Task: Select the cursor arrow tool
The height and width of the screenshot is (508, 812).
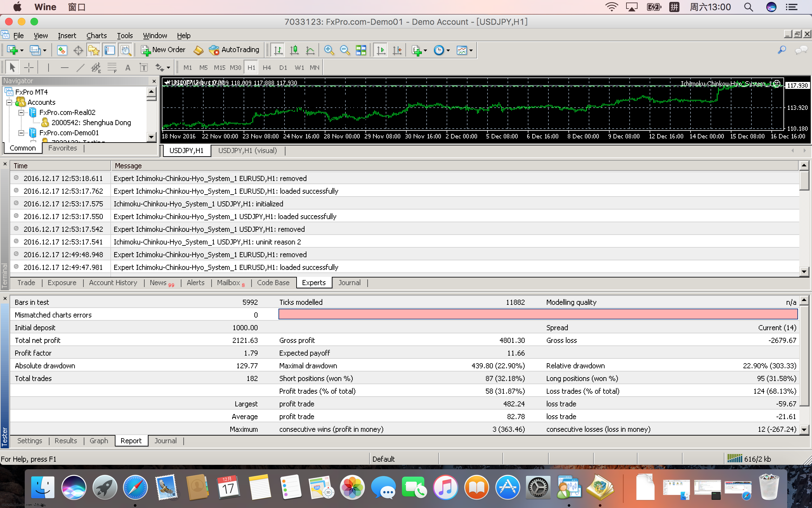Action: pos(12,68)
